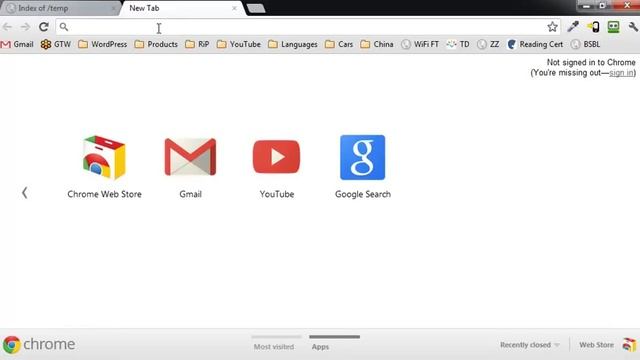Go back using the back arrow
640x360 pixels.
7,27
